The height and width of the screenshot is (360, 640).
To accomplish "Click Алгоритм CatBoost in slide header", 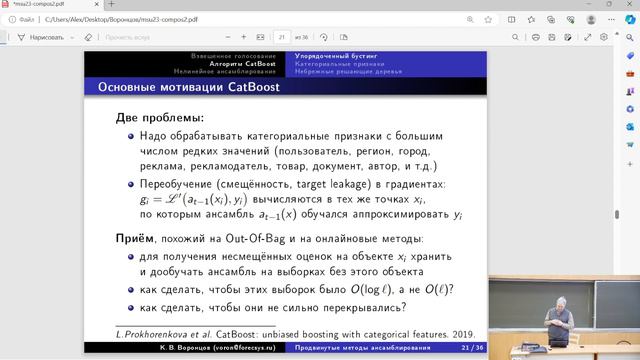I will [242, 64].
